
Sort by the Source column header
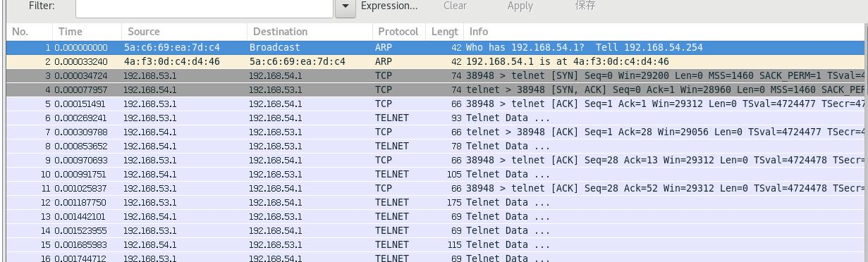tap(185, 32)
